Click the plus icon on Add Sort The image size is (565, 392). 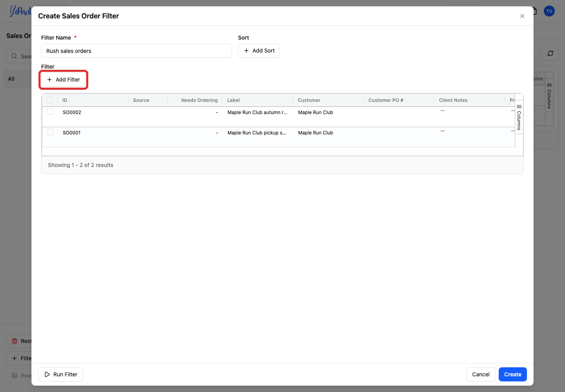point(246,51)
